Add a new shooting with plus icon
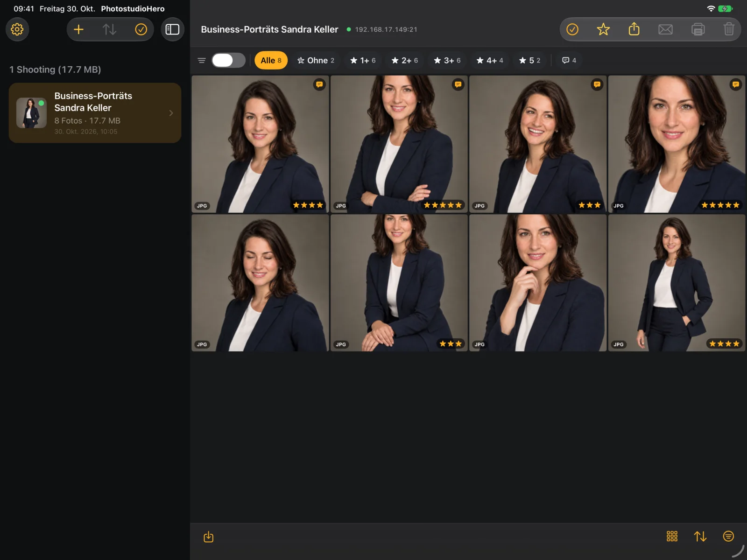Image resolution: width=747 pixels, height=560 pixels. (x=78, y=29)
